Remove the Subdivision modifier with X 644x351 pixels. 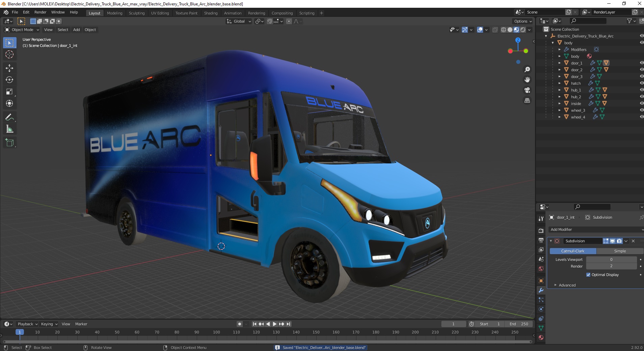[633, 241]
